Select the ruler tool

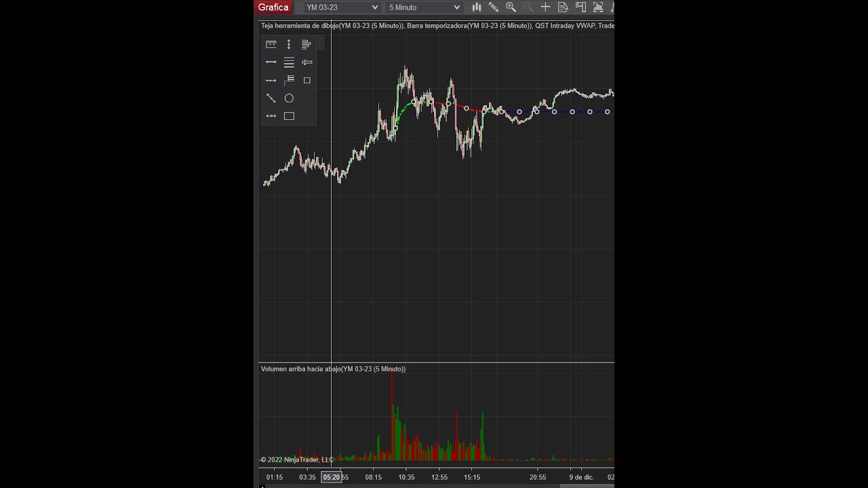[271, 44]
